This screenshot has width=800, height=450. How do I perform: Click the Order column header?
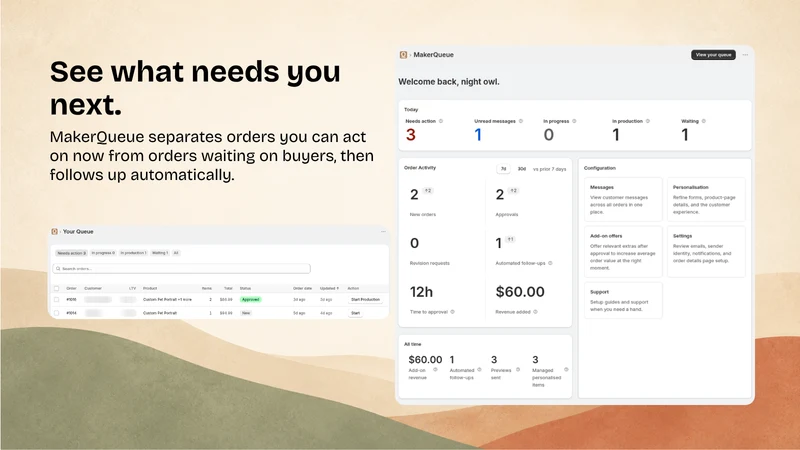(x=71, y=288)
